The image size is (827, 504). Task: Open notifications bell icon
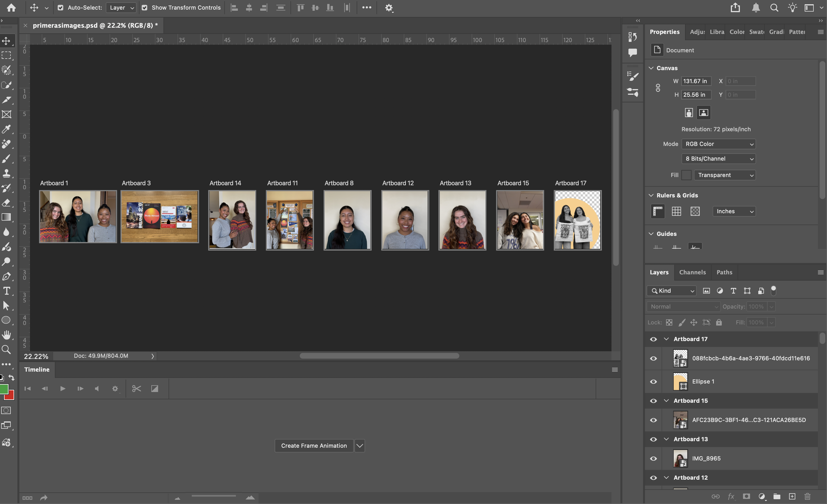[x=755, y=8]
